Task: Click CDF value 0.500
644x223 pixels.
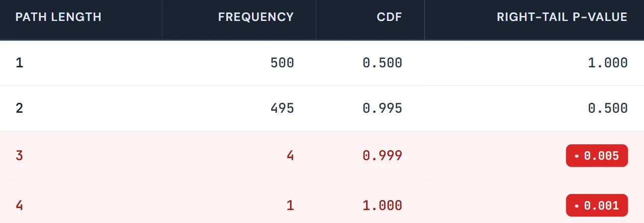Action: click(x=382, y=63)
